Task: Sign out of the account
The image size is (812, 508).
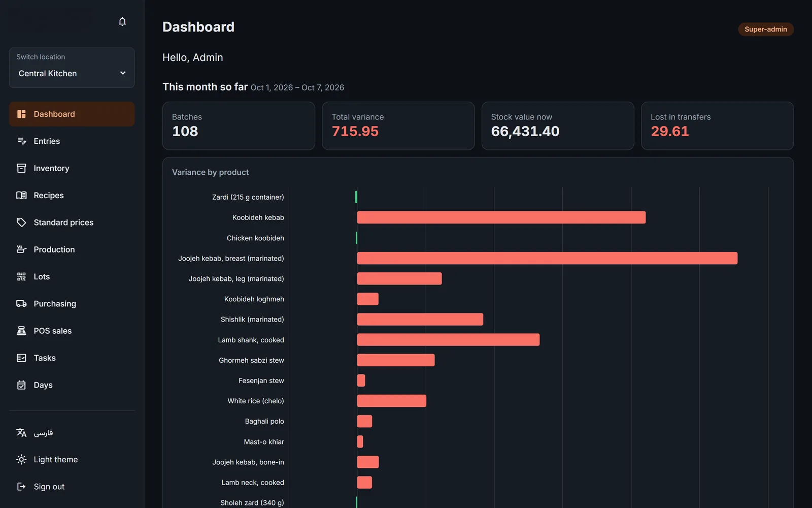Action: (x=72, y=487)
